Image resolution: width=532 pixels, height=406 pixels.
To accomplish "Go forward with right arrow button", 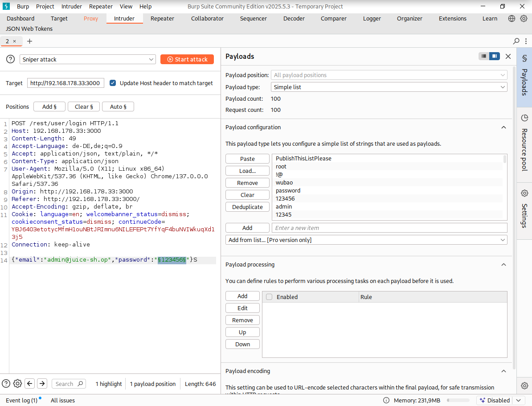I will pos(42,384).
